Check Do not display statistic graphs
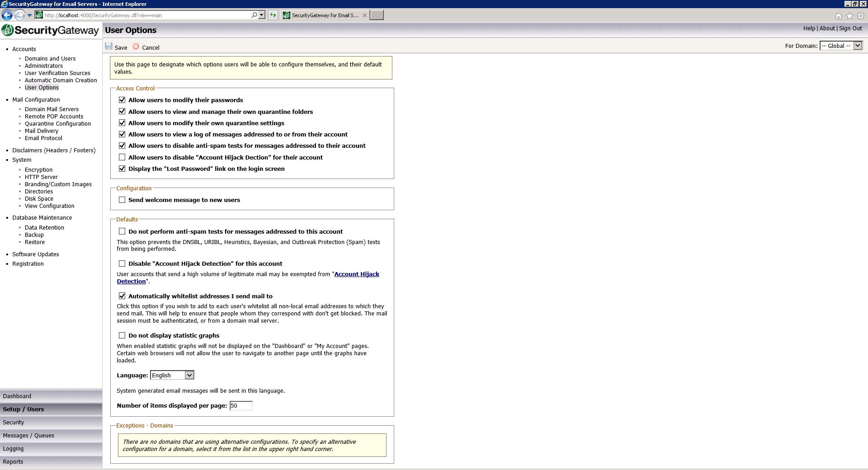This screenshot has width=868, height=470. [122, 335]
